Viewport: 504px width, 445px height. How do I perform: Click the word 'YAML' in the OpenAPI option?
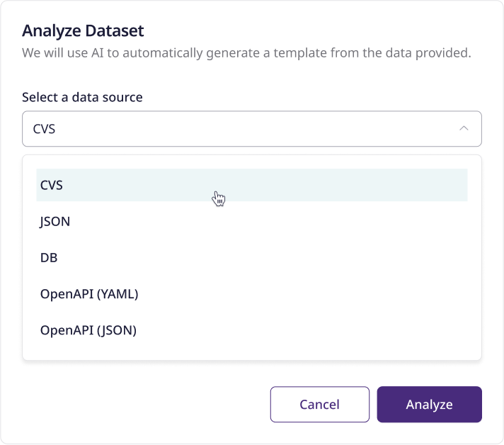tap(118, 294)
